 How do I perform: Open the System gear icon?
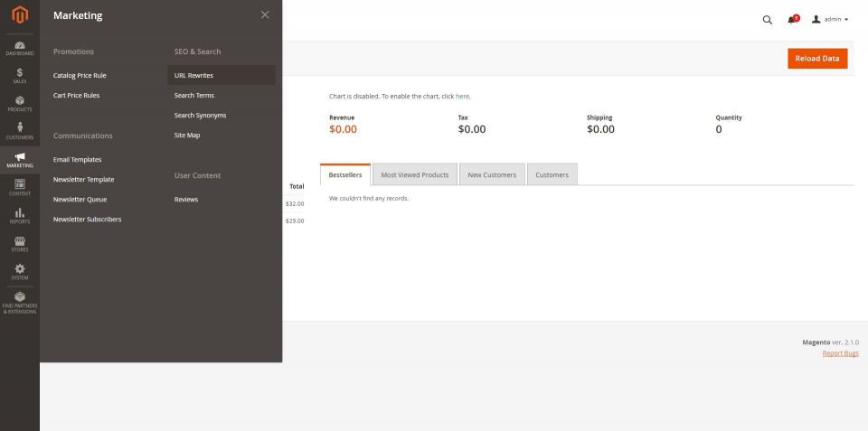(x=19, y=271)
